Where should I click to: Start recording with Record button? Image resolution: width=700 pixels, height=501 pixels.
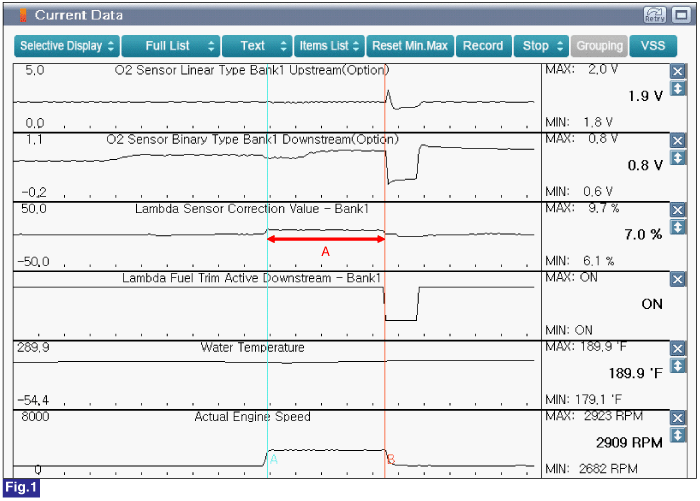point(483,46)
